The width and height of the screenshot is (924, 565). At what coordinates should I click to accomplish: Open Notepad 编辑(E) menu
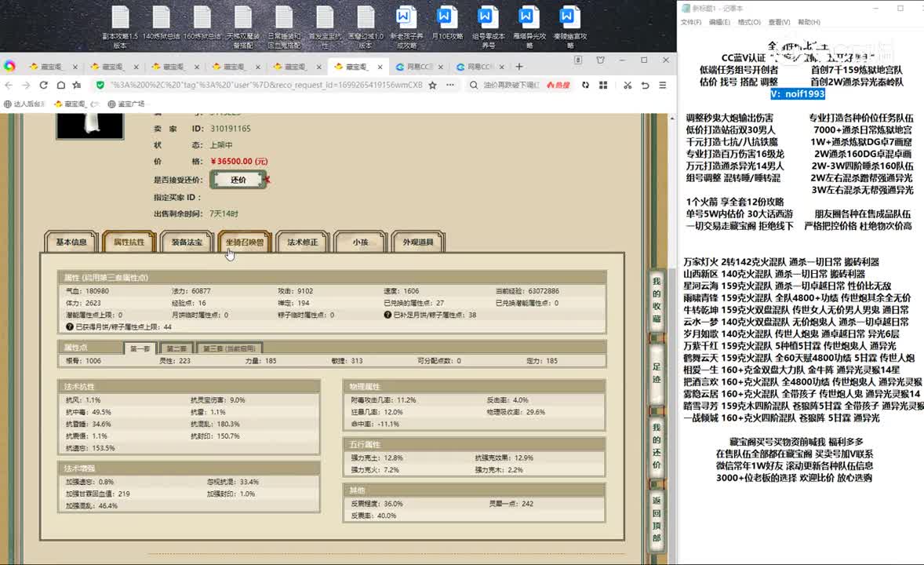click(719, 23)
